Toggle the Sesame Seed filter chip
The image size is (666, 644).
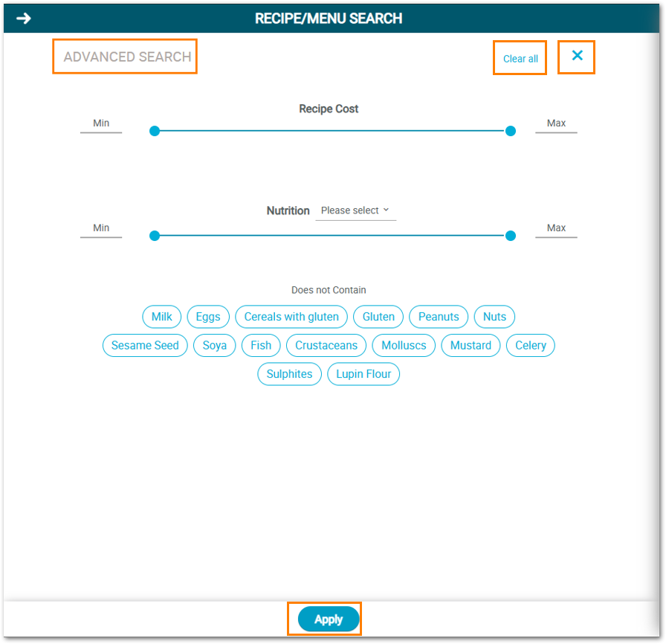(145, 346)
